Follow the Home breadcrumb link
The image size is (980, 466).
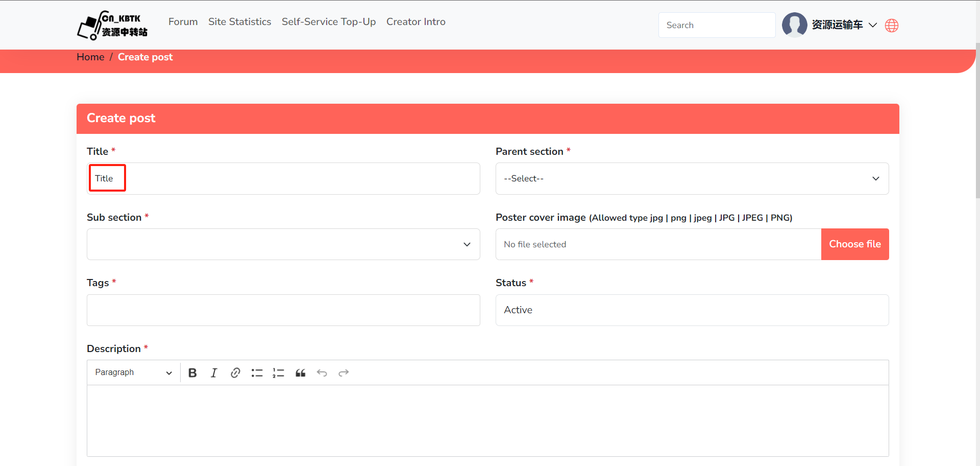[x=90, y=57]
